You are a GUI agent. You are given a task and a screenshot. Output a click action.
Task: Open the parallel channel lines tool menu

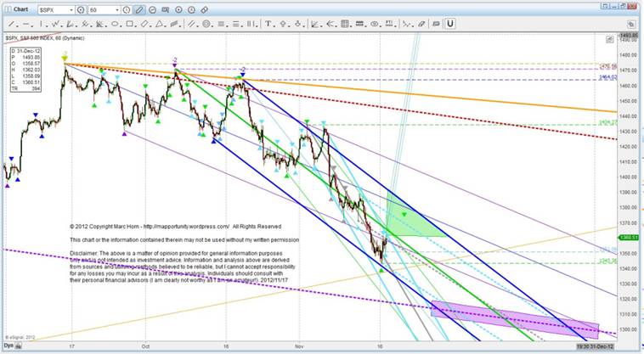click(x=190, y=24)
